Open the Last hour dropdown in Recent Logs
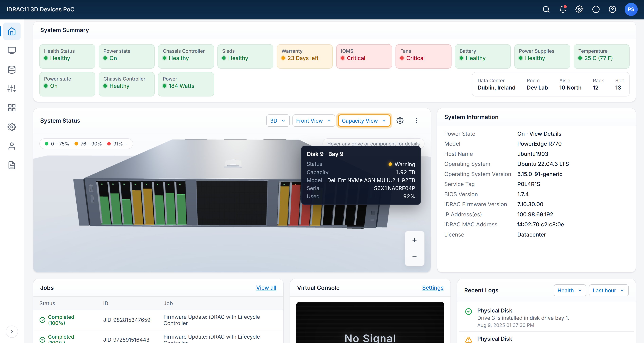 pos(609,291)
